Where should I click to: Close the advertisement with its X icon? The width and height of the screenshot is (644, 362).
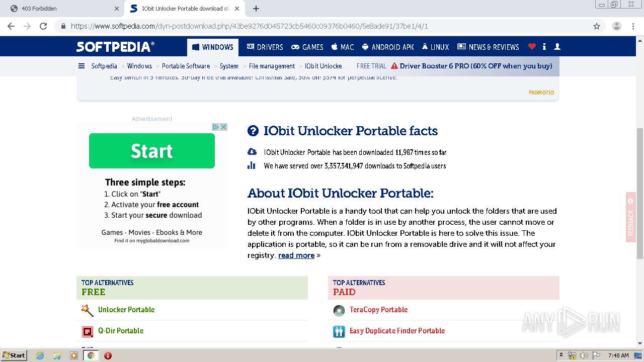224,127
